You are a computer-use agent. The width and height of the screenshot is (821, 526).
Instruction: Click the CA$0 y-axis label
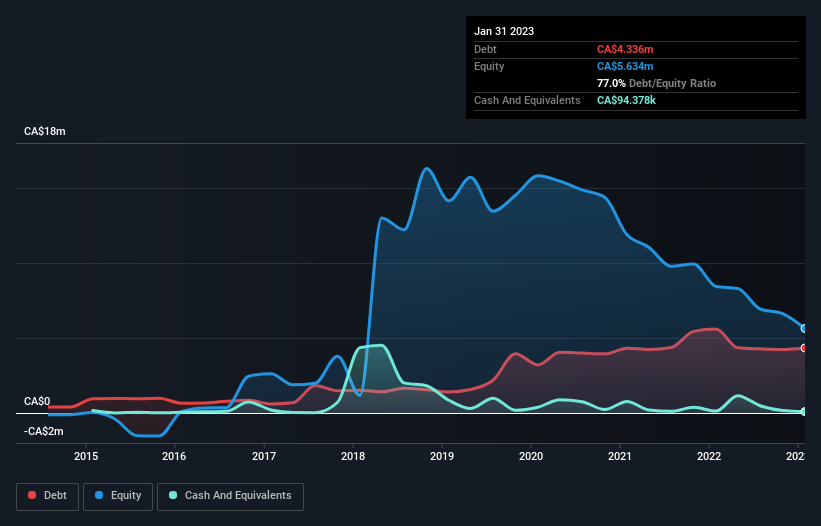37,401
